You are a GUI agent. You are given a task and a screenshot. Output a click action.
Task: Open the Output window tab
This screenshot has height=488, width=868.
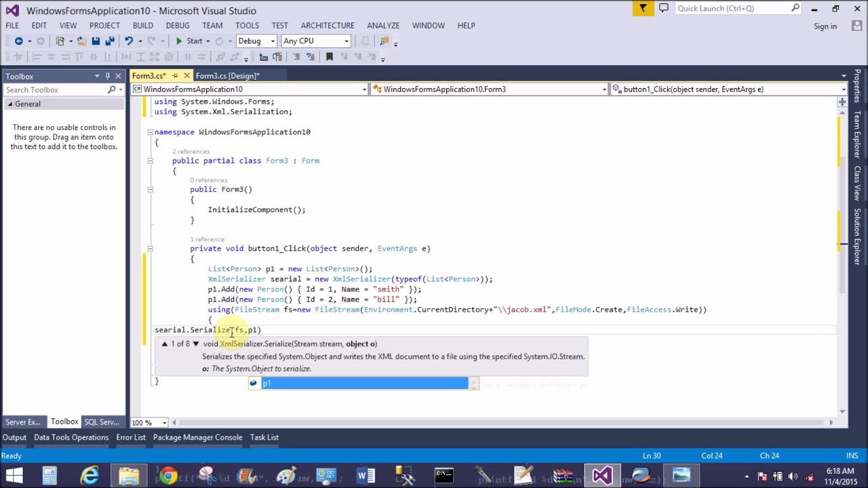pyautogui.click(x=14, y=437)
